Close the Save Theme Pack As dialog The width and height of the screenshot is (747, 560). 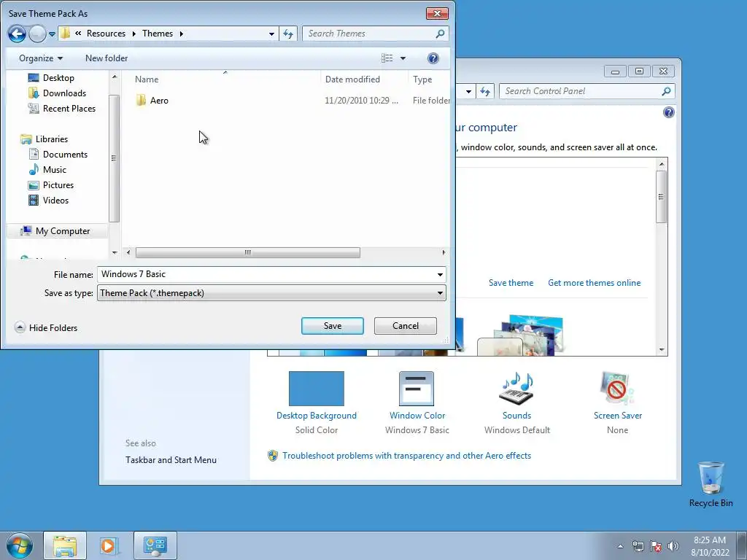point(437,13)
